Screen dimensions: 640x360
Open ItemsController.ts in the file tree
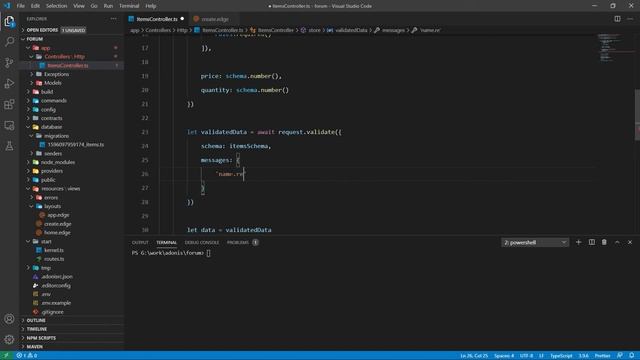(x=67, y=65)
